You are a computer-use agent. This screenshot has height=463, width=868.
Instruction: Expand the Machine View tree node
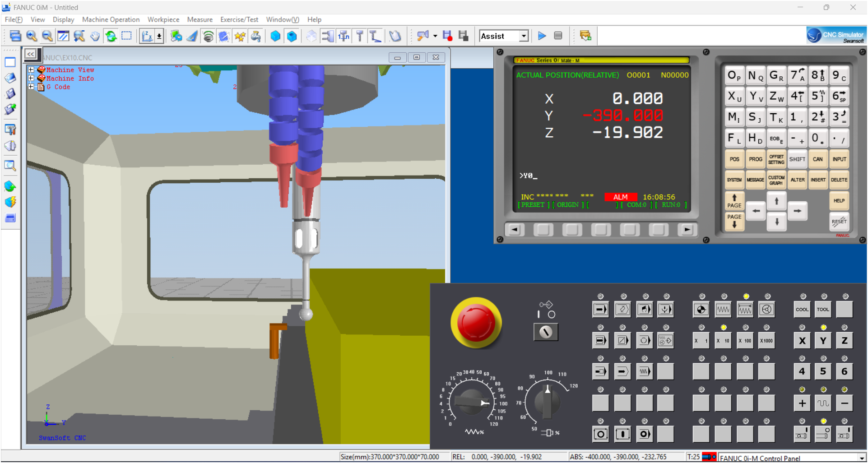pos(31,70)
